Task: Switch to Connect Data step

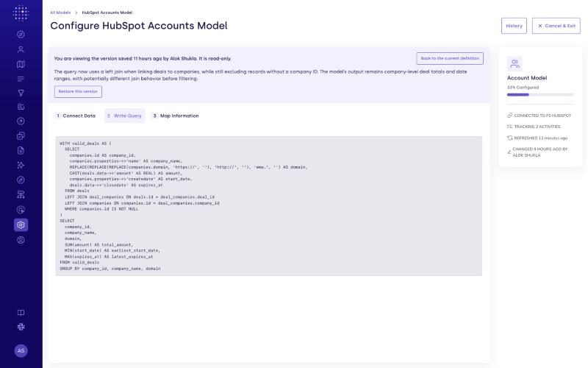Action: pyautogui.click(x=75, y=116)
